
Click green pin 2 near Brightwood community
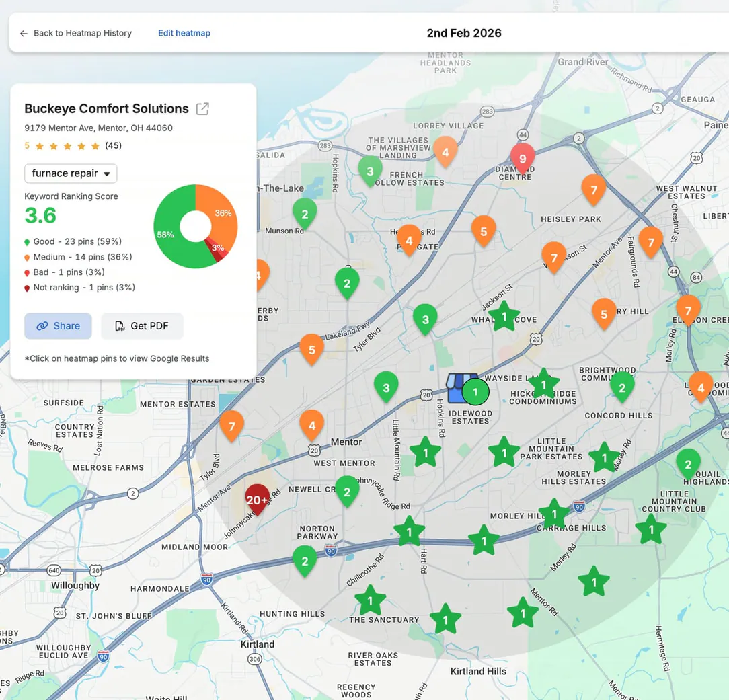(x=622, y=387)
